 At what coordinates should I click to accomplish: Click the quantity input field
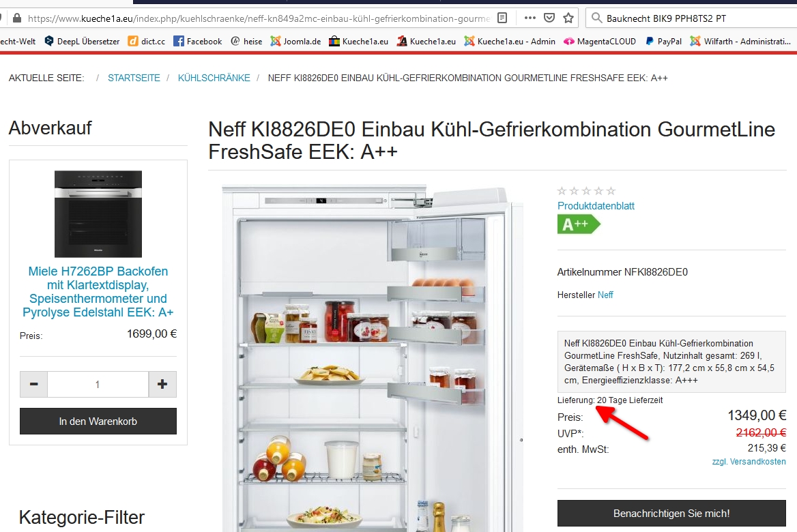98,384
